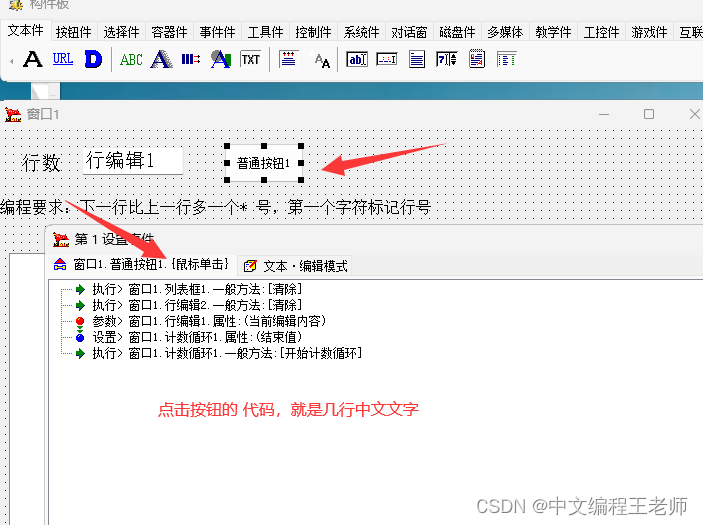Switch to the 工控件 tab
This screenshot has height=525, width=703.
click(x=601, y=32)
